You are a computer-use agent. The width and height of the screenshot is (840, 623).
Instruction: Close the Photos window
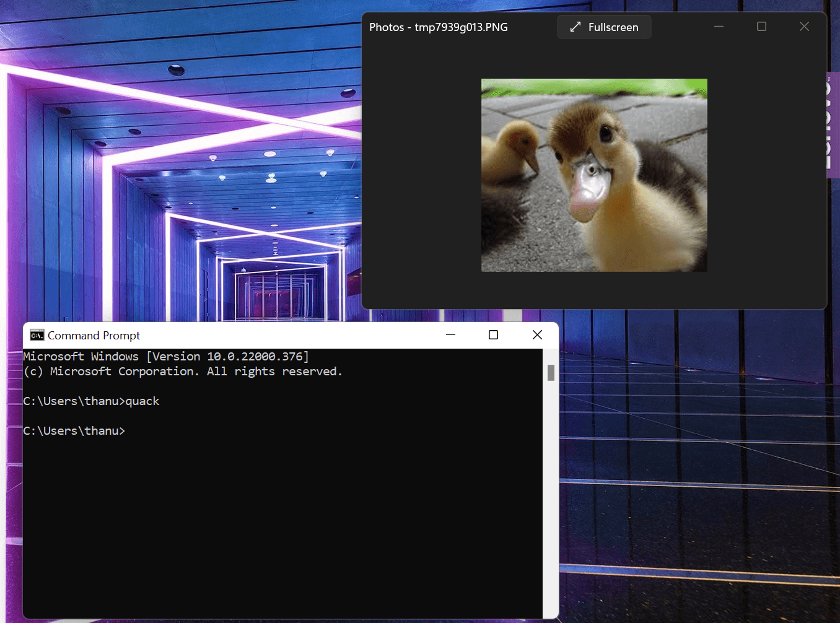click(x=804, y=27)
